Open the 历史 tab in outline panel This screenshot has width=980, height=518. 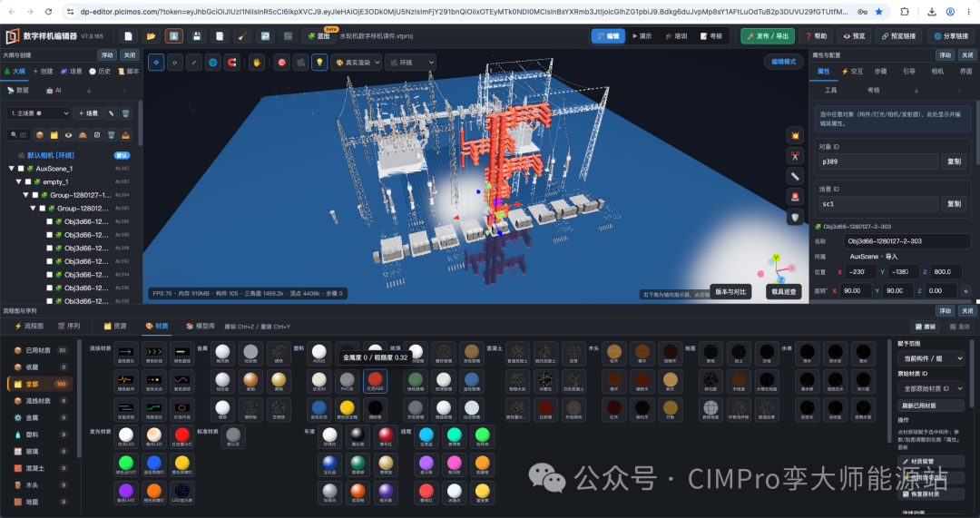click(x=100, y=72)
